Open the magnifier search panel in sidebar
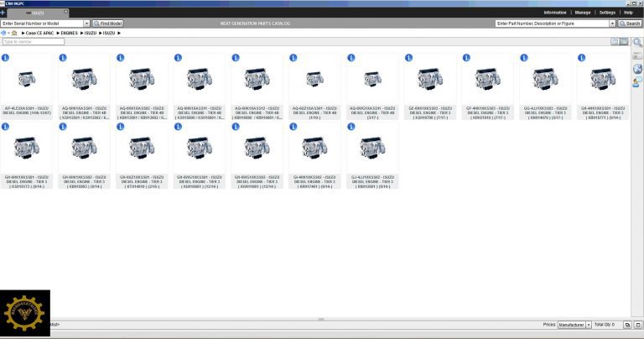This screenshot has width=644, height=339. coord(637,42)
